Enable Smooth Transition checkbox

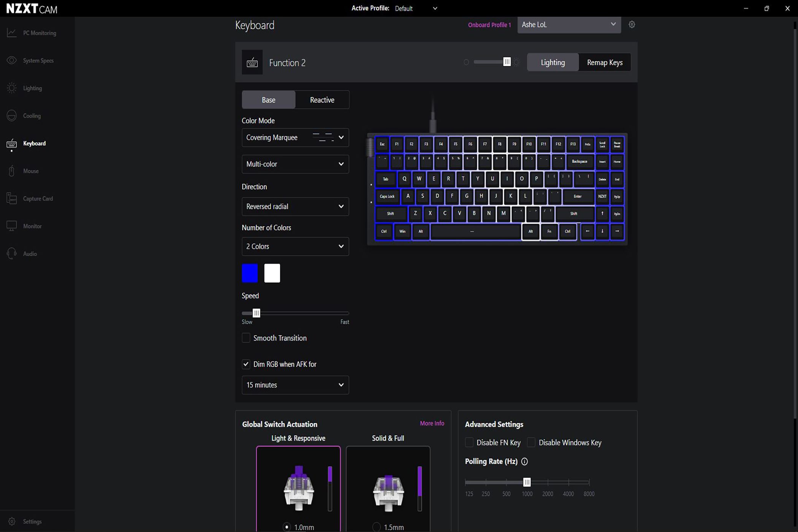pos(246,338)
